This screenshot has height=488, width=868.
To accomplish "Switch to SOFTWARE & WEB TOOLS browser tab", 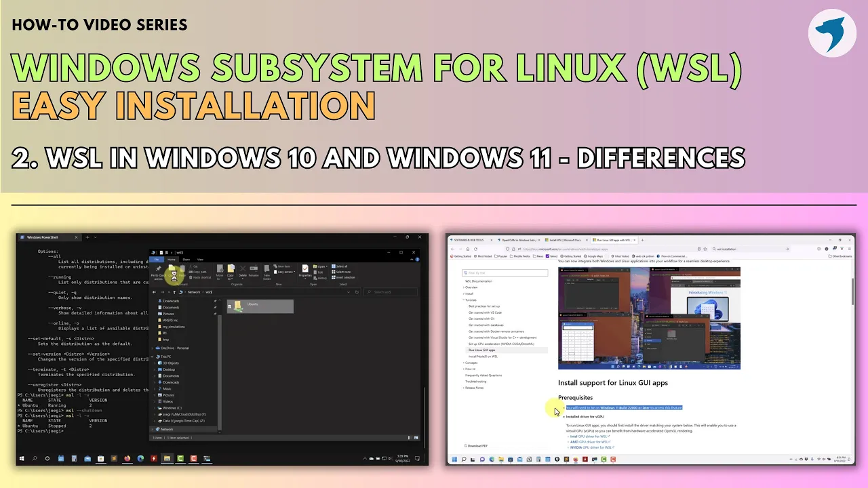I will coord(470,240).
